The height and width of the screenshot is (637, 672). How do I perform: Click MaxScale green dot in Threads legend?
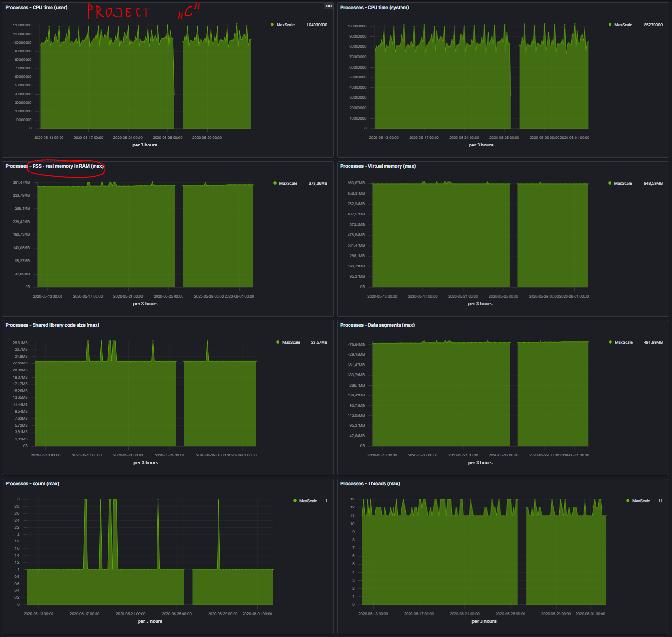(628, 501)
